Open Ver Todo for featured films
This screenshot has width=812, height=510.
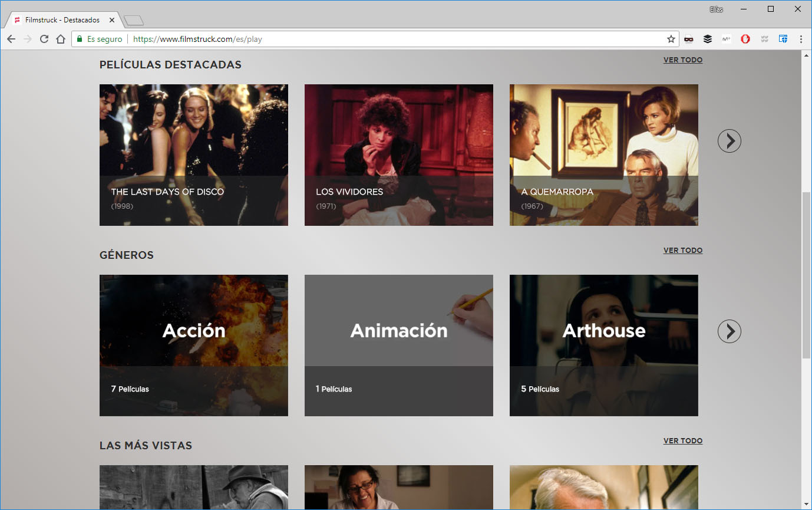[x=682, y=60]
